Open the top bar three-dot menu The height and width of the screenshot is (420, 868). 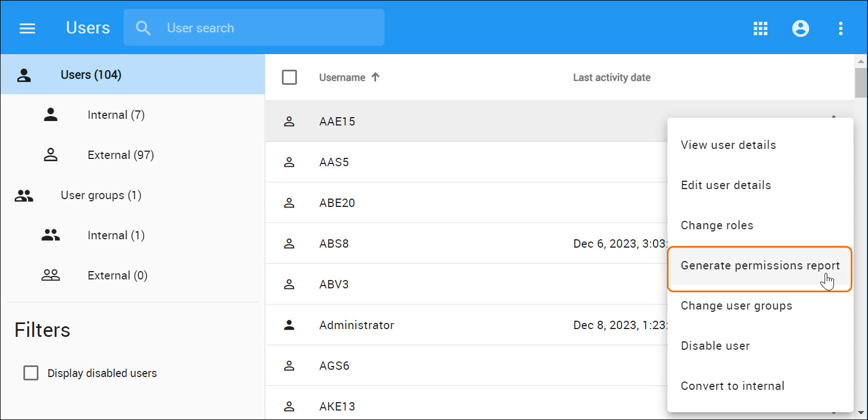(841, 28)
